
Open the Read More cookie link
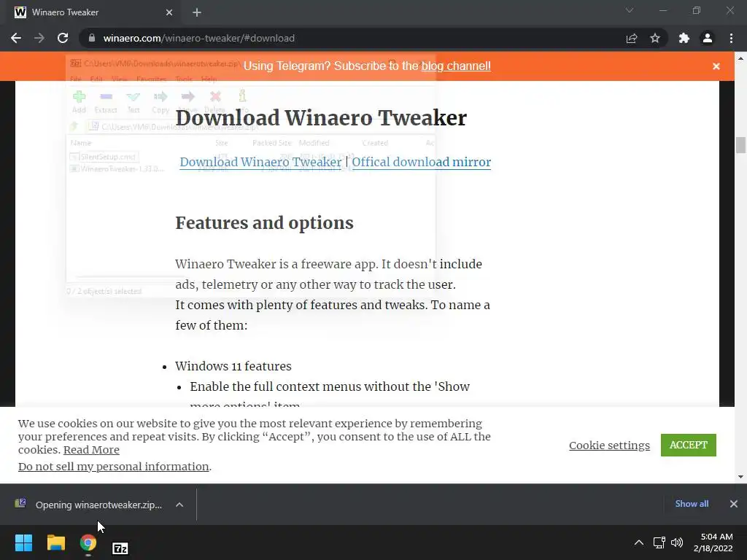tap(91, 449)
